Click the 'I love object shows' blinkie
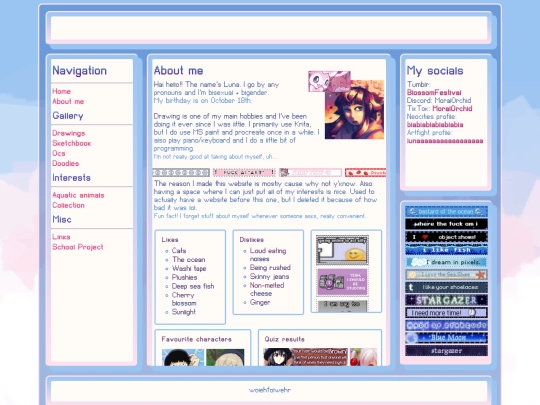Image resolution: width=540 pixels, height=405 pixels. 446,237
